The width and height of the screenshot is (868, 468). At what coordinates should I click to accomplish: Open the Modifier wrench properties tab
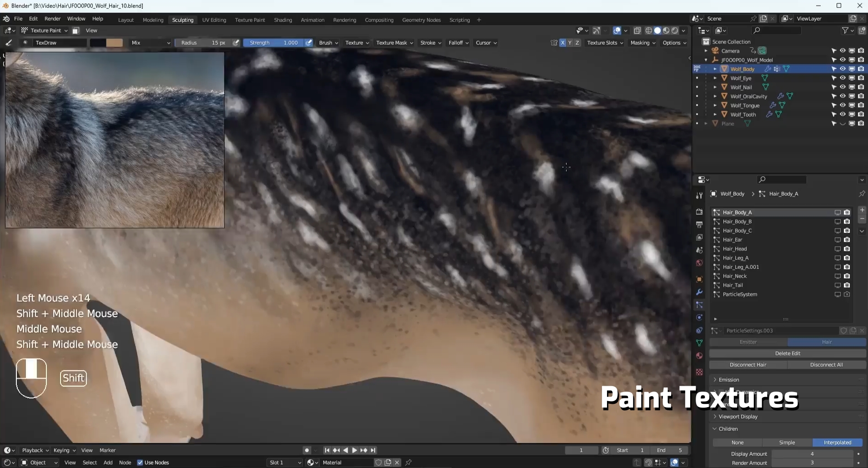click(699, 292)
